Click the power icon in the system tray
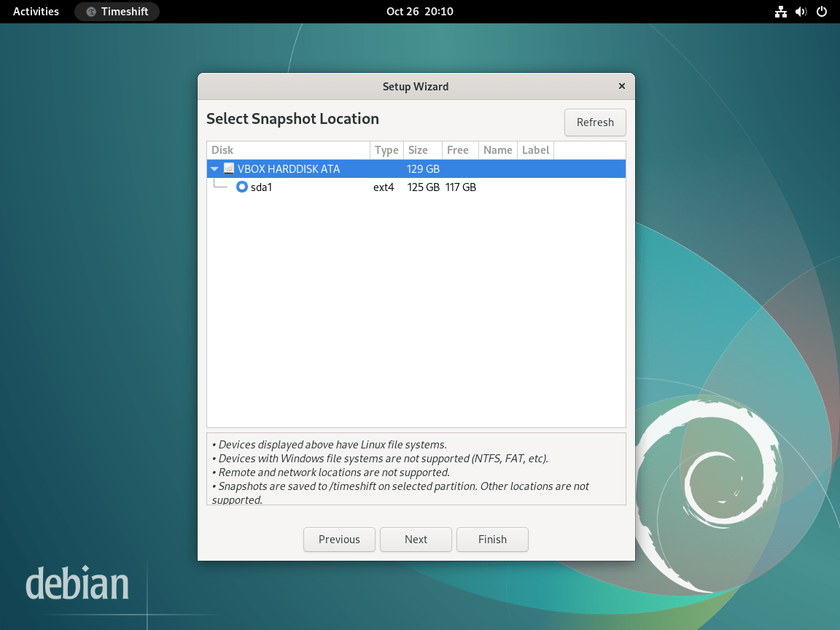This screenshot has height=630, width=840. coord(822,12)
